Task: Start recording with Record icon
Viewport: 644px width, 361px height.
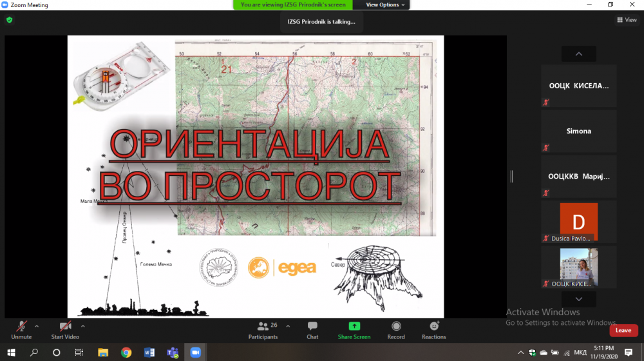Action: [396, 330]
